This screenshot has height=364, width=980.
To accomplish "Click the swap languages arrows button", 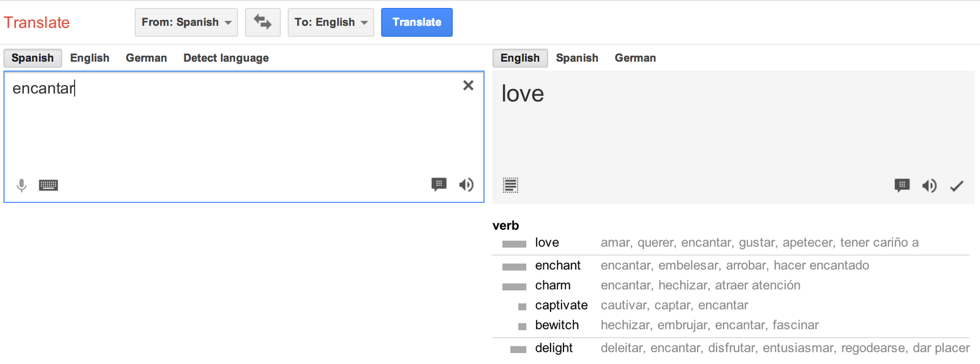I will pos(263,22).
